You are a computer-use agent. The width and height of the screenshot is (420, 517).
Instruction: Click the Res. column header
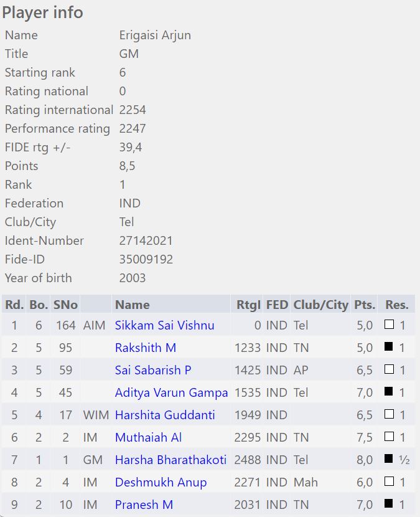[x=396, y=305]
